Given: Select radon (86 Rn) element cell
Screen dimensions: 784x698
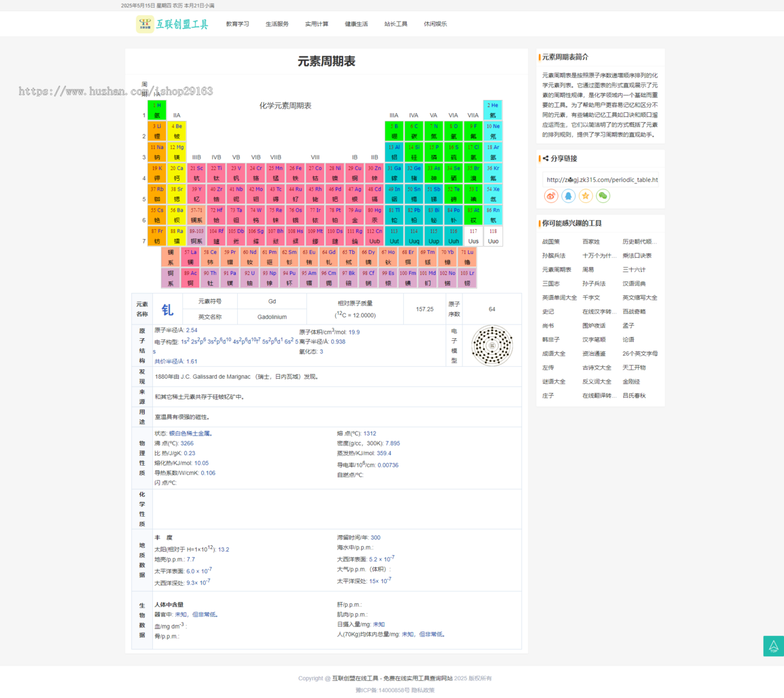Looking at the screenshot, I should tap(493, 215).
